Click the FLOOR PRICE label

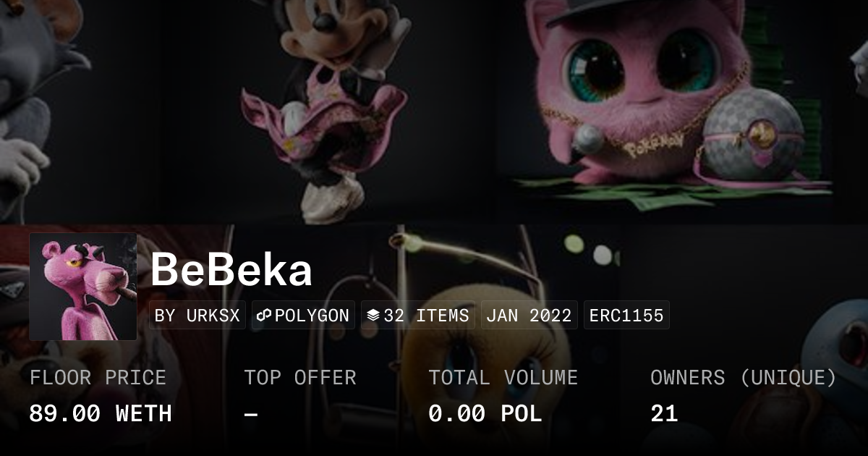[x=98, y=378]
